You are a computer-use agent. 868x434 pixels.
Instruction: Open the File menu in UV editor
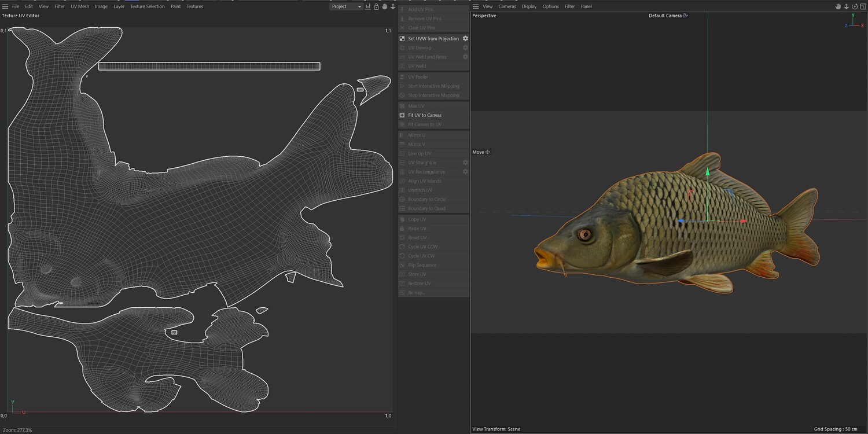tap(16, 6)
